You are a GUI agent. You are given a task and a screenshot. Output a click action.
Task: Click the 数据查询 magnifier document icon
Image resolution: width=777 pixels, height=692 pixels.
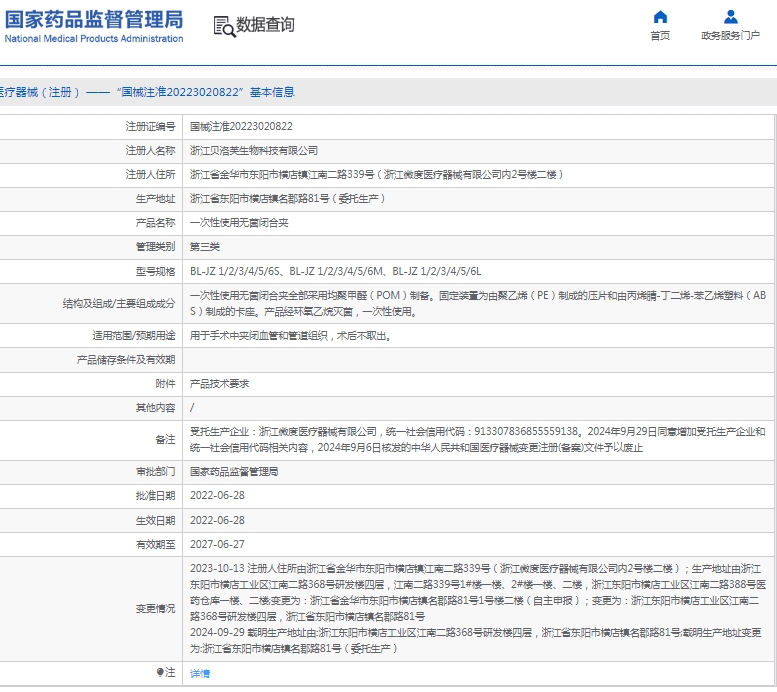point(224,26)
